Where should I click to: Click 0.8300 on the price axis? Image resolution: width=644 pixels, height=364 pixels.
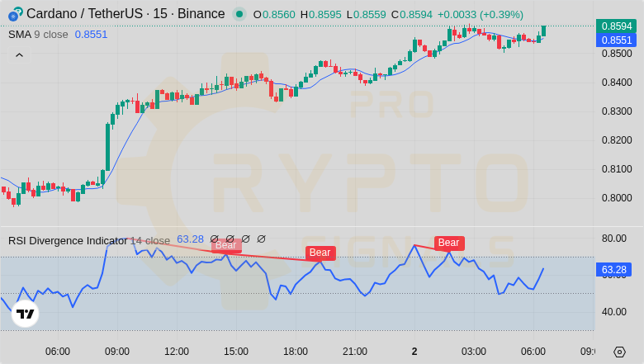(617, 111)
